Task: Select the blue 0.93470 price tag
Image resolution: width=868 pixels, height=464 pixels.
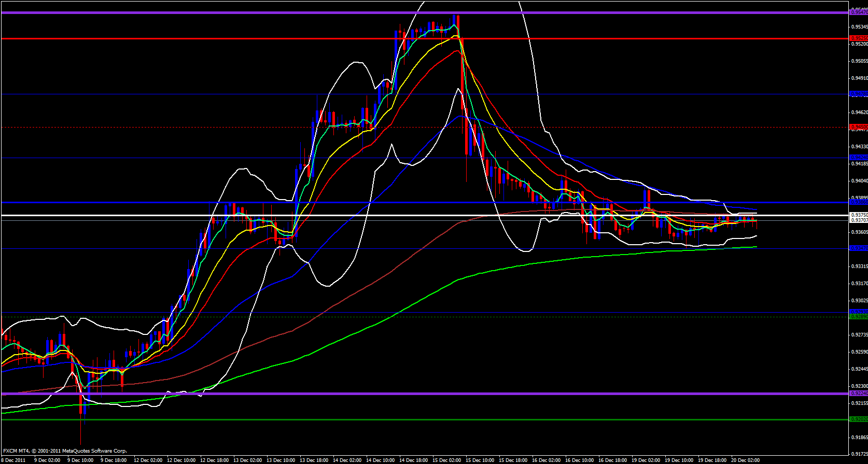Action: [x=858, y=248]
